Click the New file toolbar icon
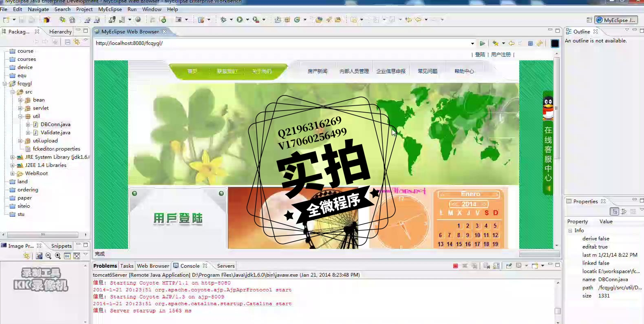644x324 pixels. 6,20
